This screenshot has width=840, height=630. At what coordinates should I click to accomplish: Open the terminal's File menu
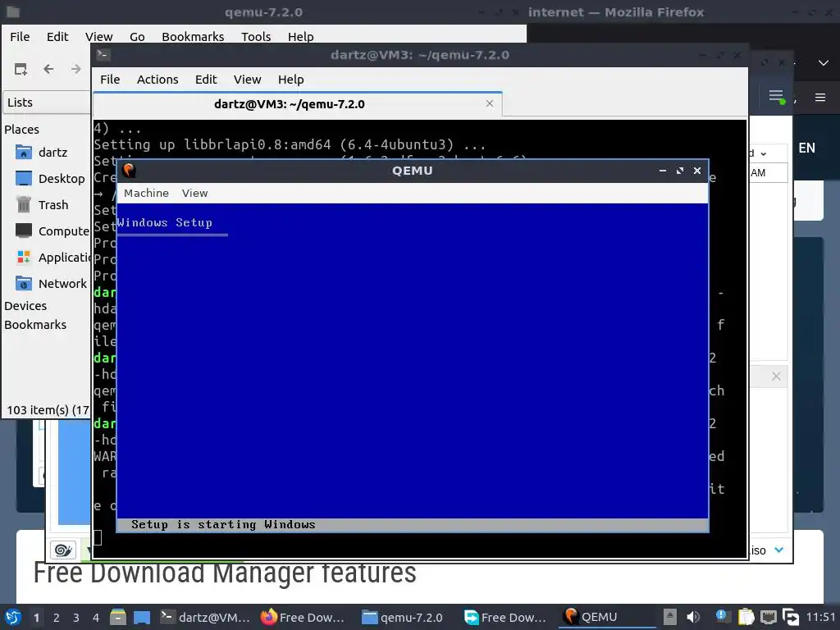[110, 80]
